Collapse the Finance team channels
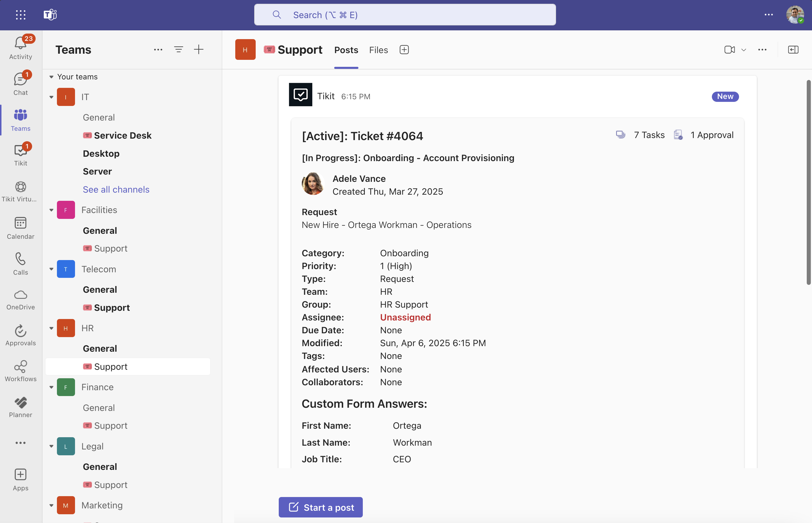The height and width of the screenshot is (523, 812). point(51,388)
